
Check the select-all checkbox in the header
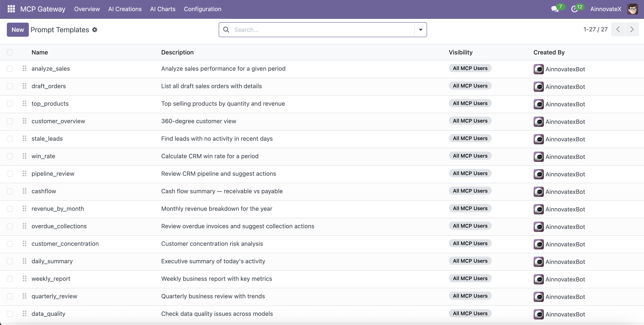click(x=10, y=52)
